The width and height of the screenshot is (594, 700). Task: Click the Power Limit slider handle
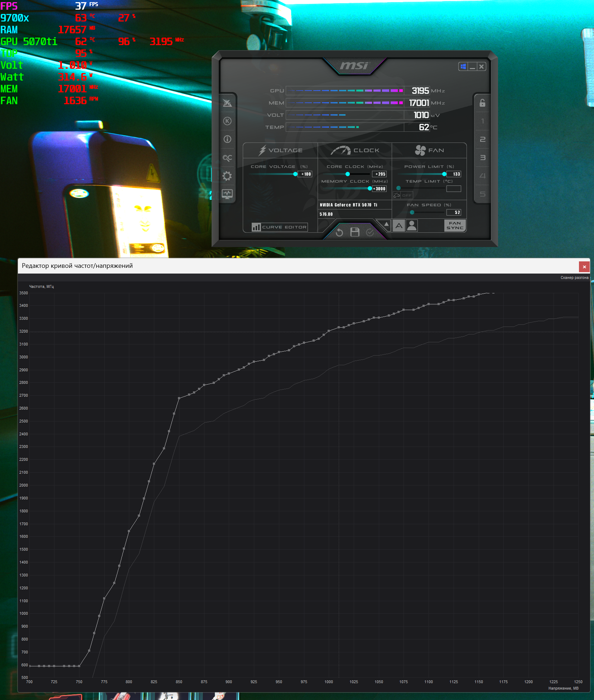pyautogui.click(x=444, y=174)
